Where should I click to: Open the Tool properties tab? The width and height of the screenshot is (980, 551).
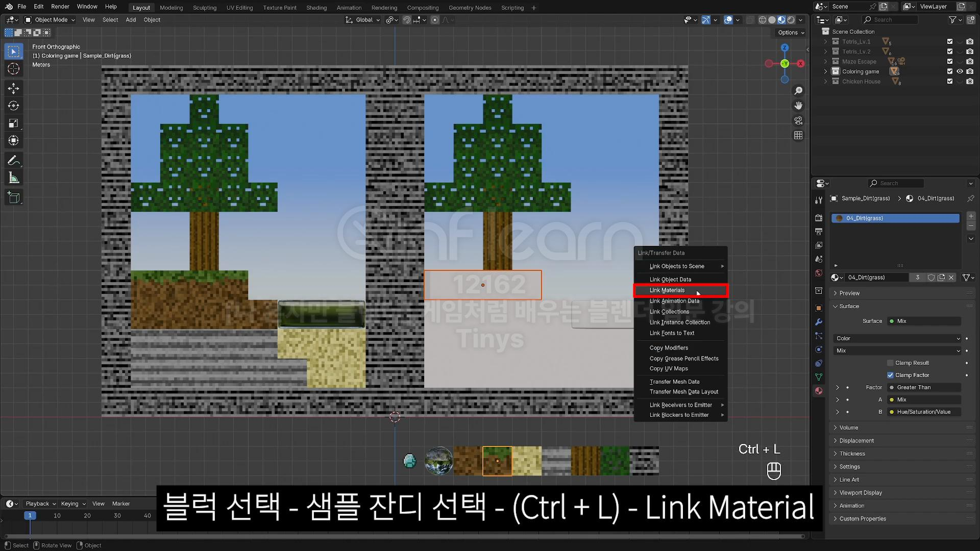point(819,200)
